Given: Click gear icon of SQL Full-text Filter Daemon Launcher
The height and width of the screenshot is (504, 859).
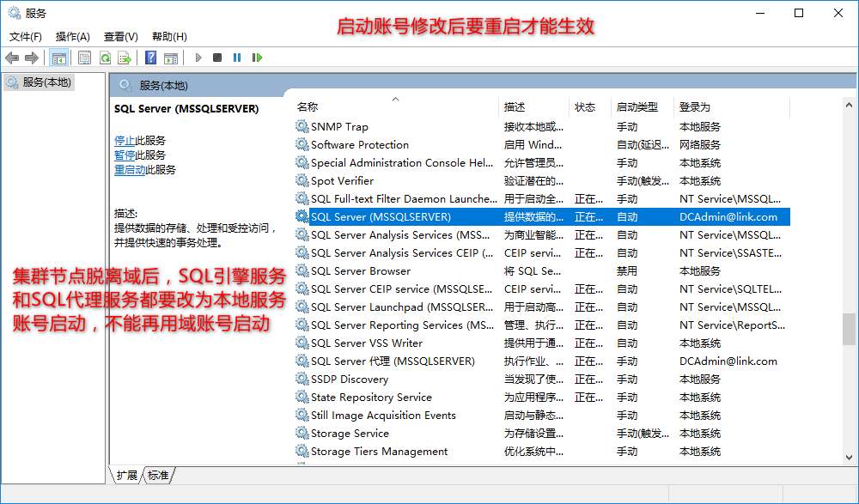Looking at the screenshot, I should [x=302, y=199].
